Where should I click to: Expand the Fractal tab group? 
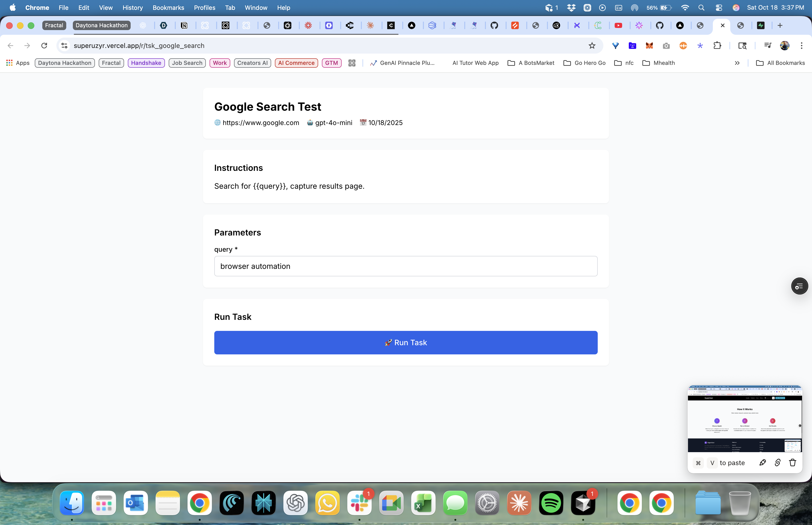pos(54,25)
